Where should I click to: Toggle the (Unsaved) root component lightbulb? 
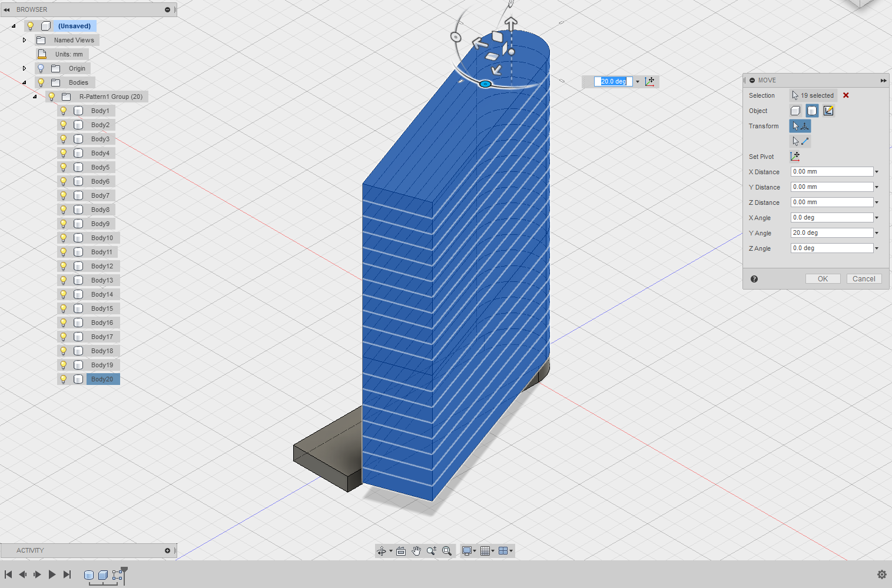[31, 26]
